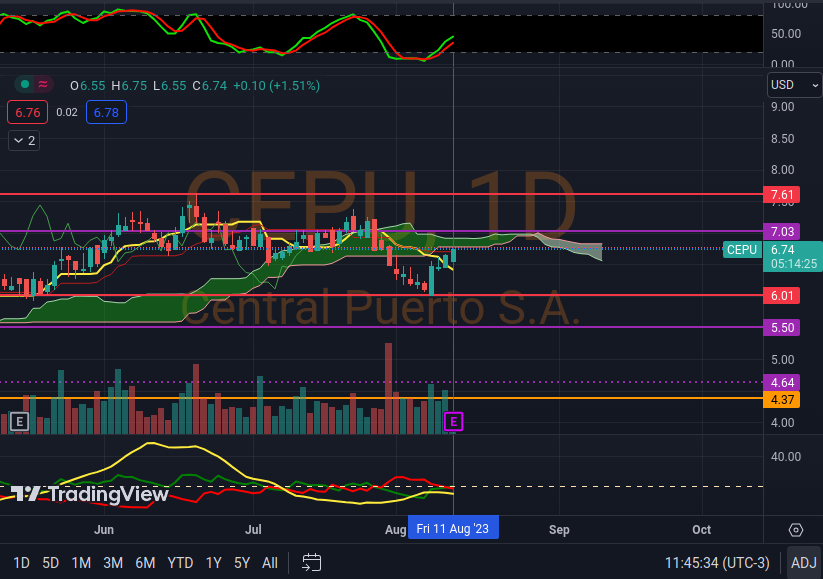Expand the collapsed indicators legend showing 2
This screenshot has height=579, width=823.
pyautogui.click(x=24, y=141)
